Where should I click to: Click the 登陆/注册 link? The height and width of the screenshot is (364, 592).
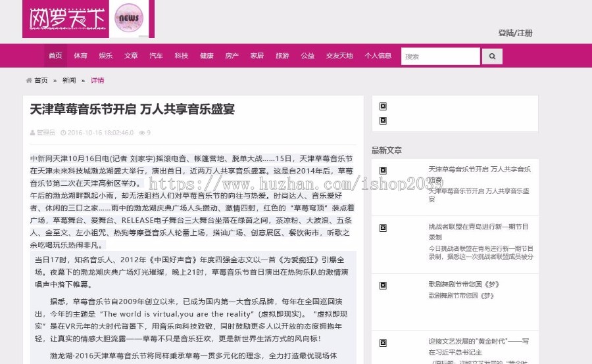[x=515, y=34]
